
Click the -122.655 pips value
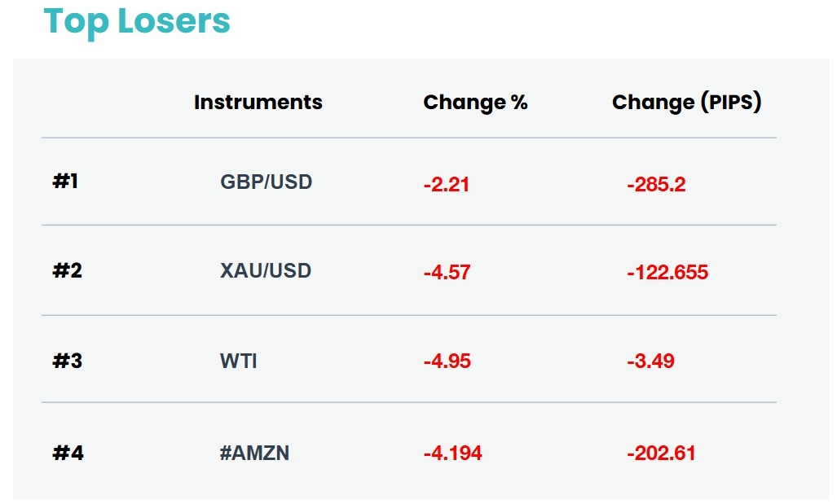pos(667,273)
